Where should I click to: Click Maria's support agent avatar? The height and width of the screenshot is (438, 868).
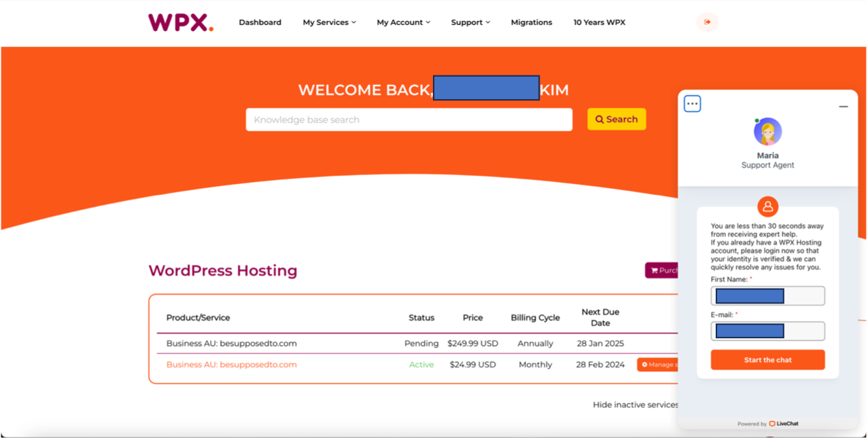pyautogui.click(x=768, y=132)
